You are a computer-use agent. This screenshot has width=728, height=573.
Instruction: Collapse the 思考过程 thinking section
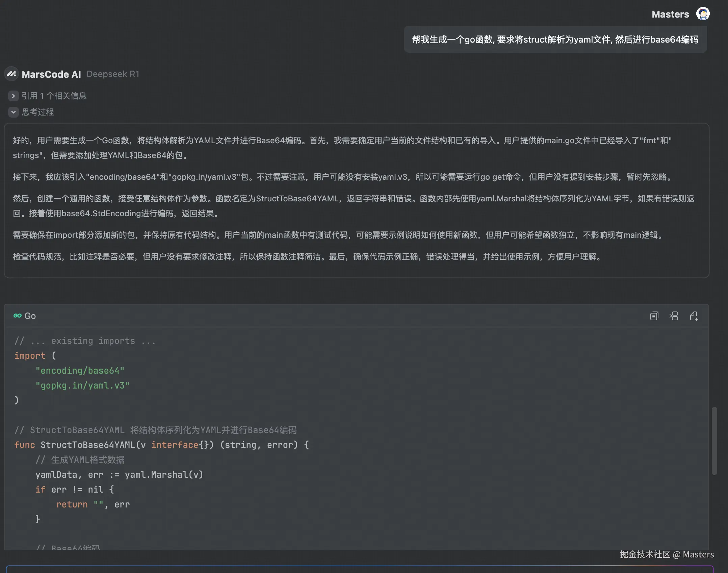click(x=37, y=112)
